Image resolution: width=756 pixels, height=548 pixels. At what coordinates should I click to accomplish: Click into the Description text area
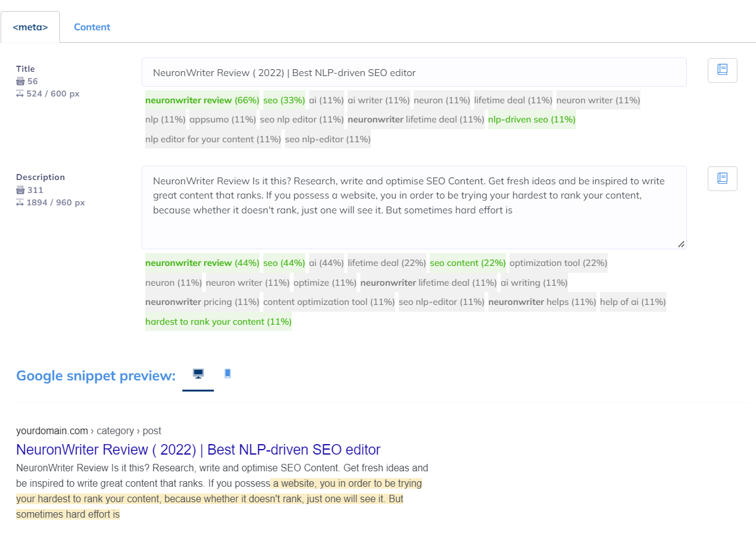pos(414,207)
